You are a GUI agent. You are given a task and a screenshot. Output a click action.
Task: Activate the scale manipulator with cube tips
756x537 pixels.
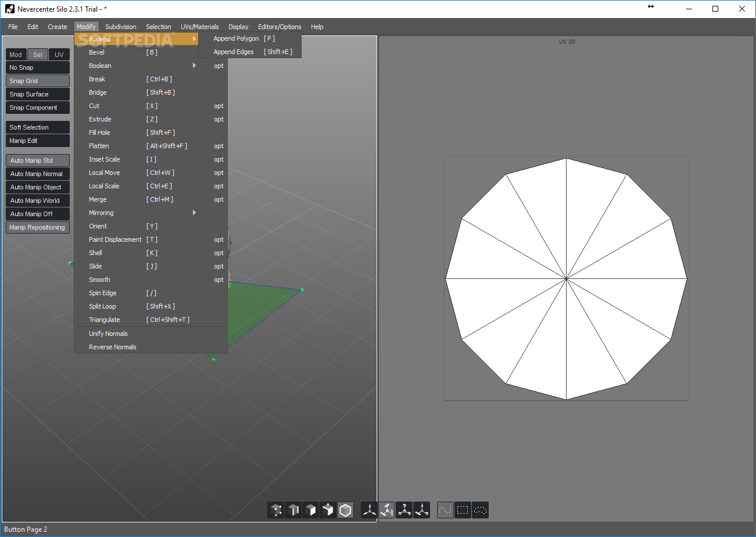click(404, 510)
